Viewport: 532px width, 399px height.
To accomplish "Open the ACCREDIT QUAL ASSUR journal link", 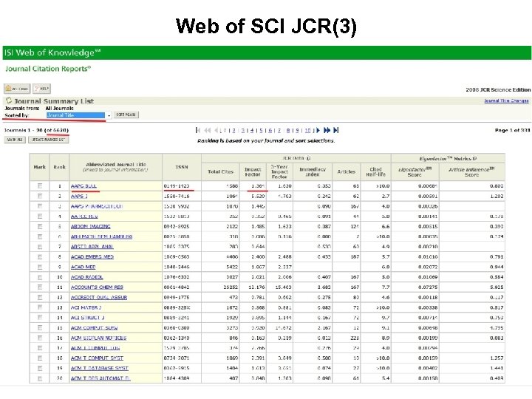I will (x=99, y=297).
